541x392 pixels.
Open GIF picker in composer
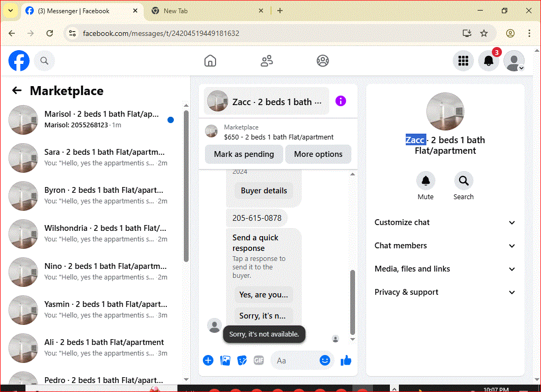pos(259,360)
